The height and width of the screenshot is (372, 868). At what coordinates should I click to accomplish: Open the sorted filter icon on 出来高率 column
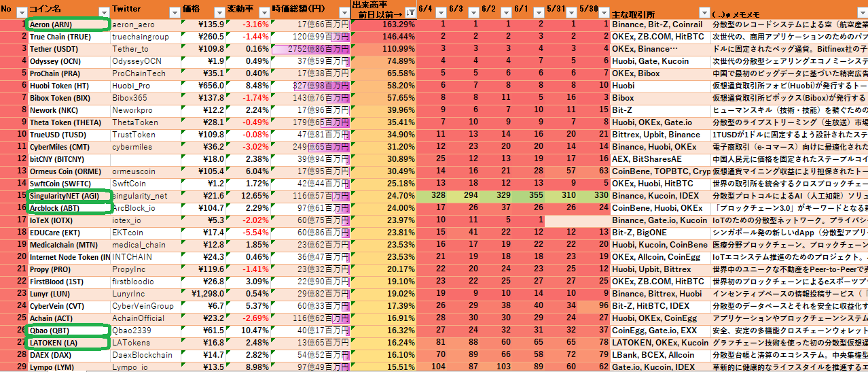point(410,12)
